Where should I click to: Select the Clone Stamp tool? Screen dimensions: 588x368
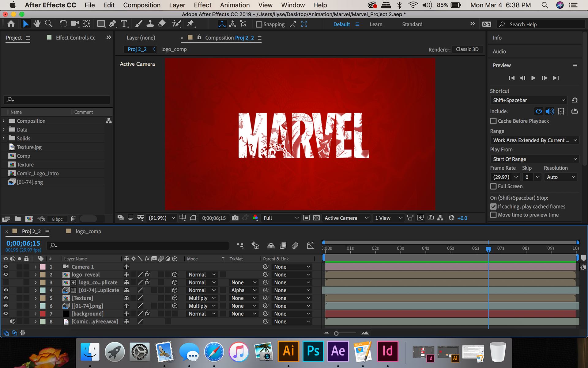pos(150,24)
